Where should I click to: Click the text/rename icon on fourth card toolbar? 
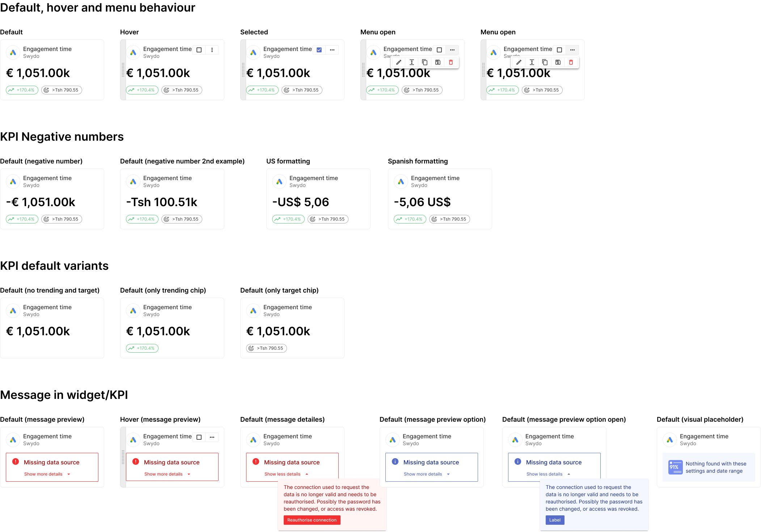click(x=411, y=62)
